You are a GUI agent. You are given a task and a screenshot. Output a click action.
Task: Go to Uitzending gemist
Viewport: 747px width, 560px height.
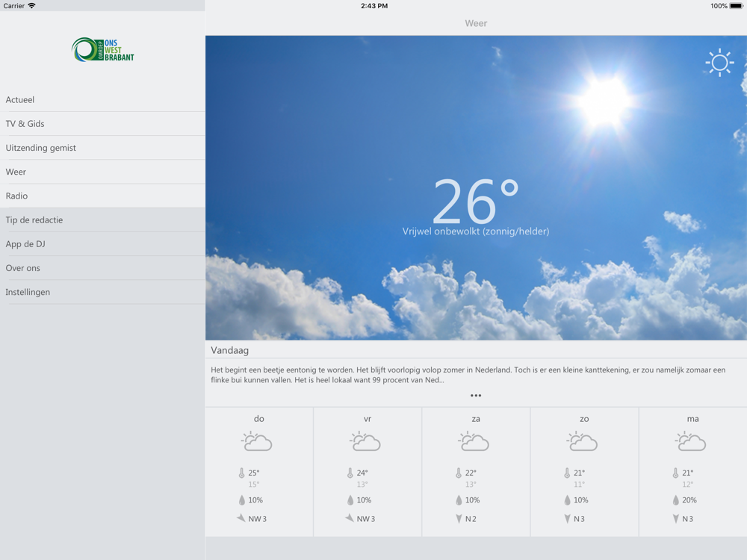coord(102,148)
